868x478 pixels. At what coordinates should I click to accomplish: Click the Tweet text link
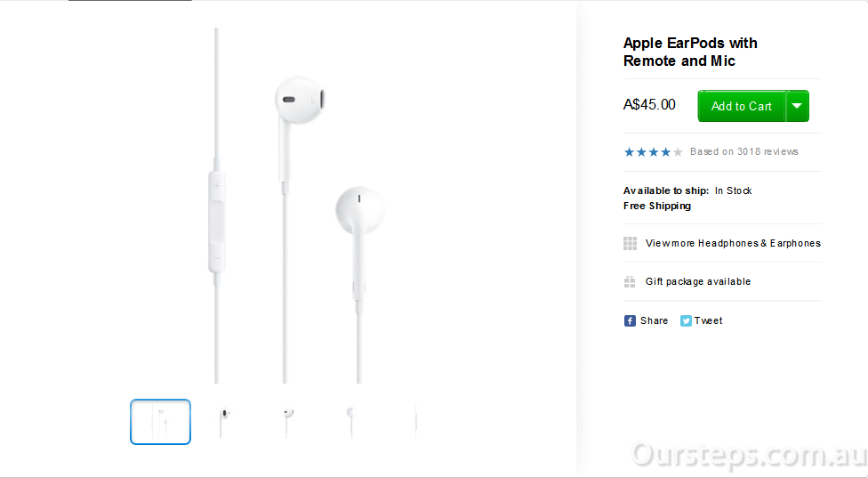coord(709,320)
